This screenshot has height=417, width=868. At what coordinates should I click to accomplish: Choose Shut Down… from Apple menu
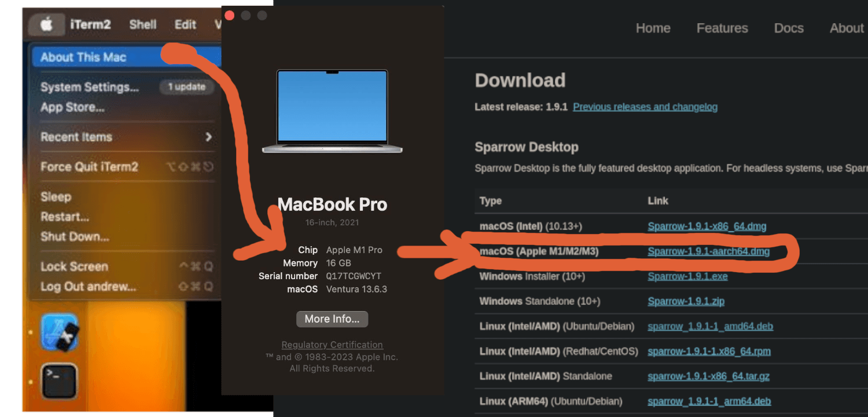pos(75,236)
